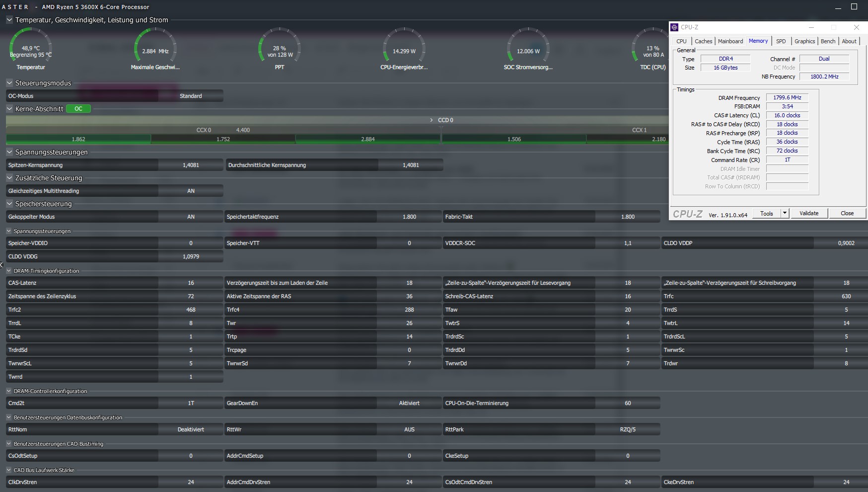This screenshot has height=492, width=868.
Task: Toggle Gekoppelter Modus AN value
Action: (x=191, y=217)
